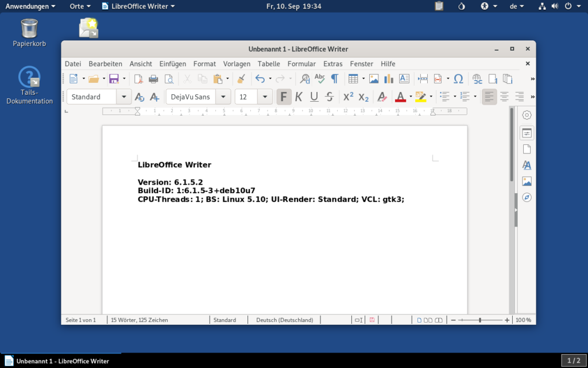The width and height of the screenshot is (588, 368).
Task: Open the Hilfe menu
Action: [388, 64]
